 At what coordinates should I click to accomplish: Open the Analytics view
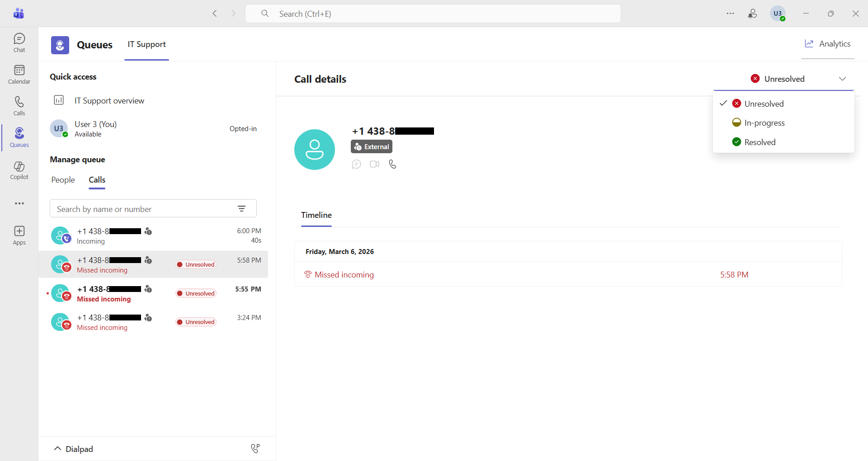point(827,44)
